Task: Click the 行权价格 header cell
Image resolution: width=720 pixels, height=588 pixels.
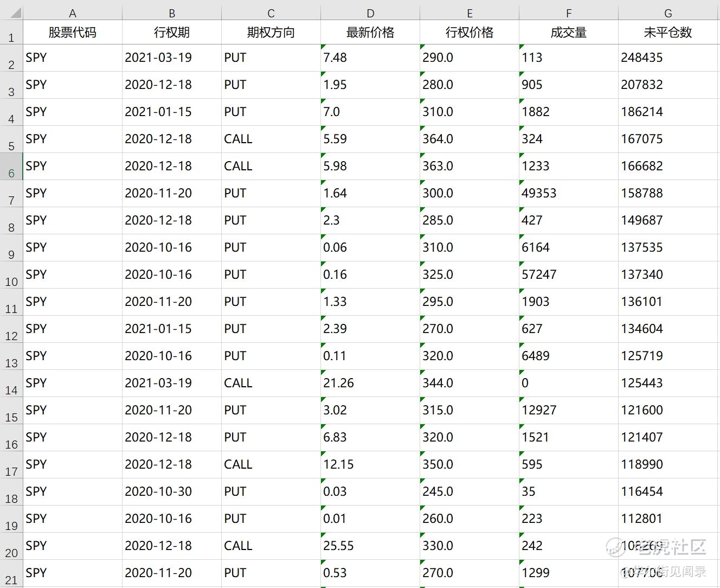Action: 470,33
